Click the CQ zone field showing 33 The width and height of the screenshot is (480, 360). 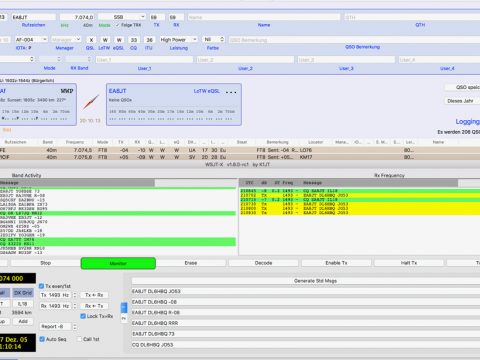[x=134, y=40]
